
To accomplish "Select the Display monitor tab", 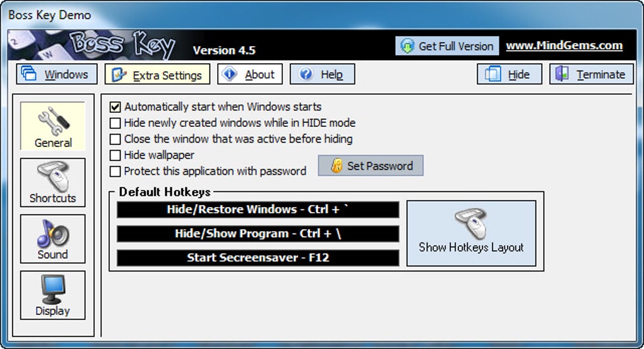I will (53, 295).
